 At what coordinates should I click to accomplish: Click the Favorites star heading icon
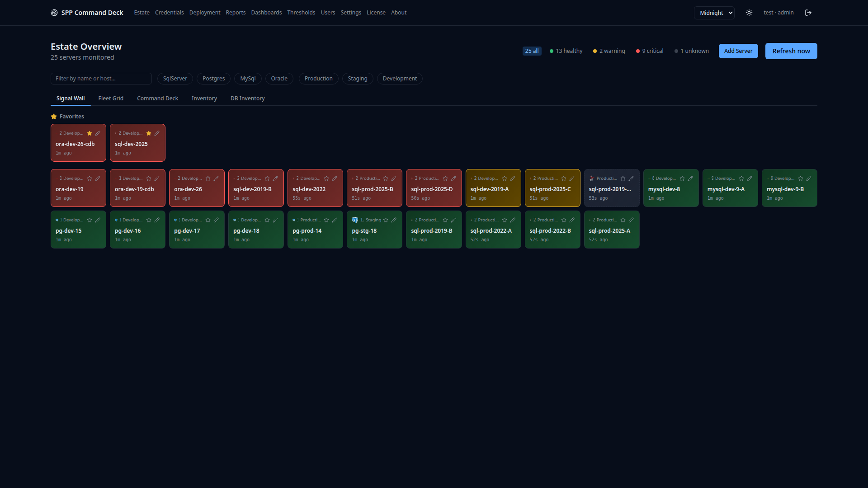point(54,117)
